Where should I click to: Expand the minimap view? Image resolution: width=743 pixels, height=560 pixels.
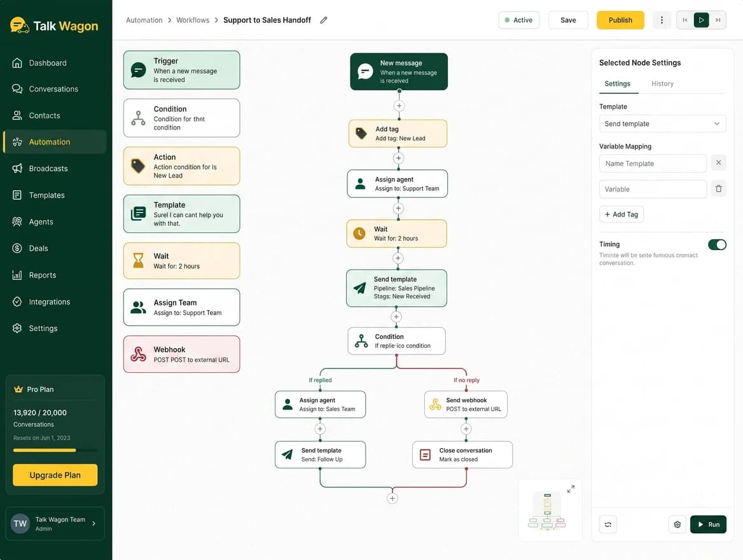tap(571, 489)
